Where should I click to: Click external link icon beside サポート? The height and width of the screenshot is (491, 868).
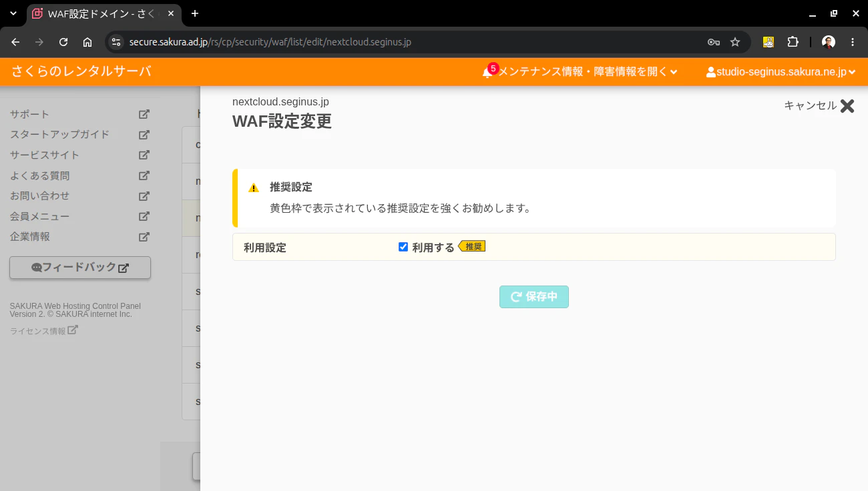tap(144, 114)
